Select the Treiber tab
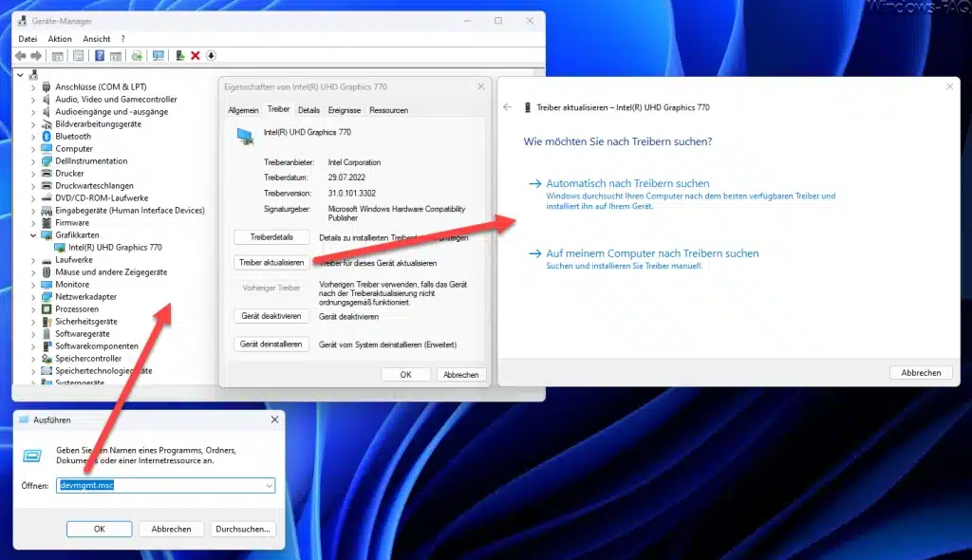 (x=278, y=109)
